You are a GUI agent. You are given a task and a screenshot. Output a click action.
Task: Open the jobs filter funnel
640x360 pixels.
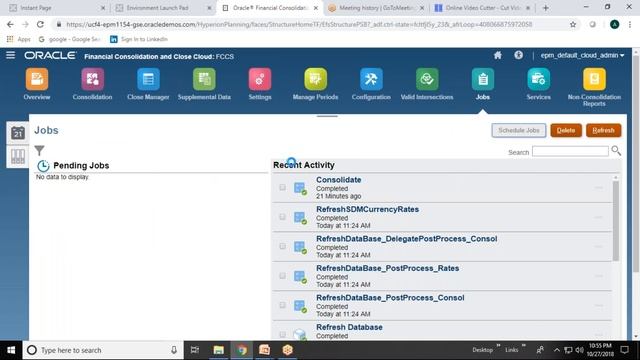[x=39, y=151]
